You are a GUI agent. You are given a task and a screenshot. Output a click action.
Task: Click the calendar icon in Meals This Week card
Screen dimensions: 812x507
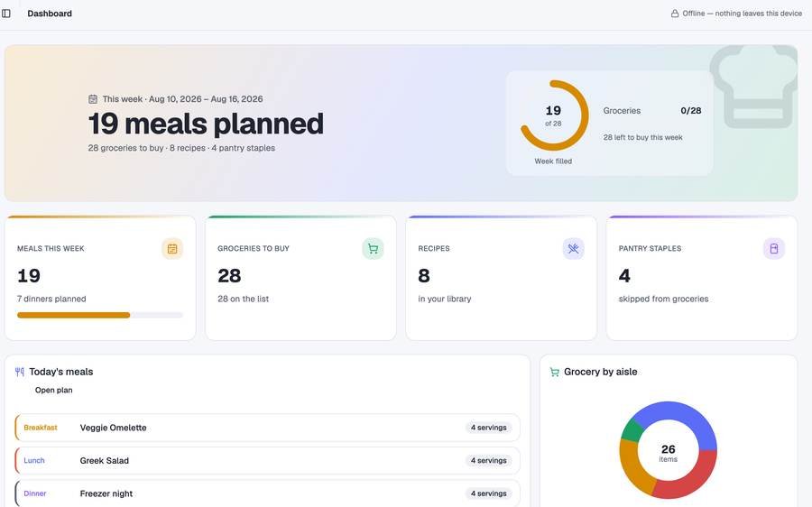172,249
